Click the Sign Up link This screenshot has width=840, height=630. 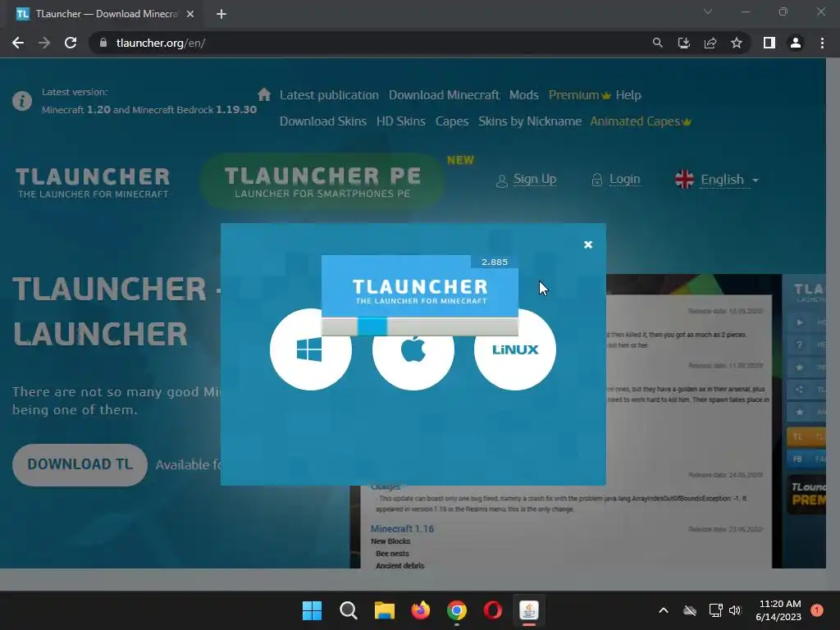coord(534,180)
